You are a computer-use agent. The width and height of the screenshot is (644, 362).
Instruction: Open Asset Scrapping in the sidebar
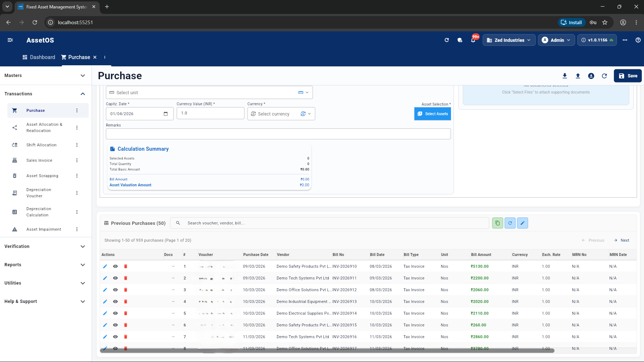tap(42, 176)
